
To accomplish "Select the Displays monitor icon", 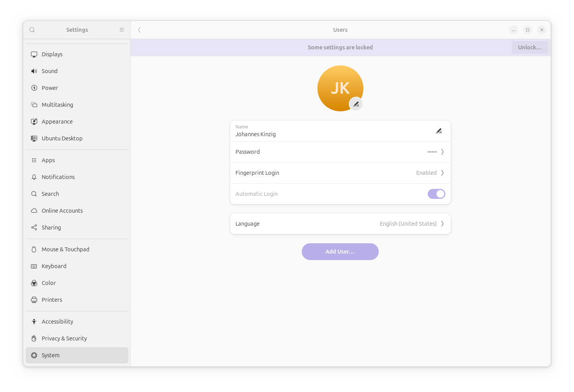I will pyautogui.click(x=34, y=54).
